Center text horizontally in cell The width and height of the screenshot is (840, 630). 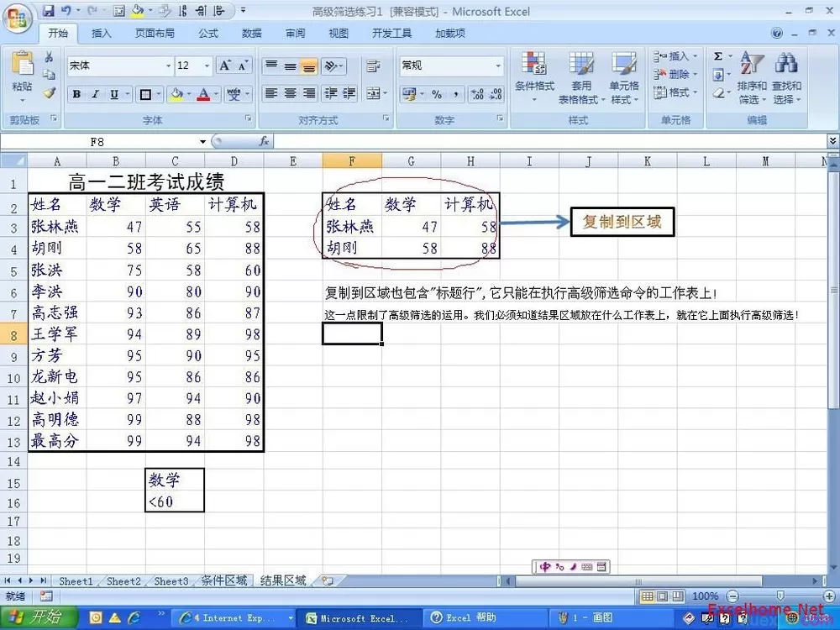coord(290,94)
